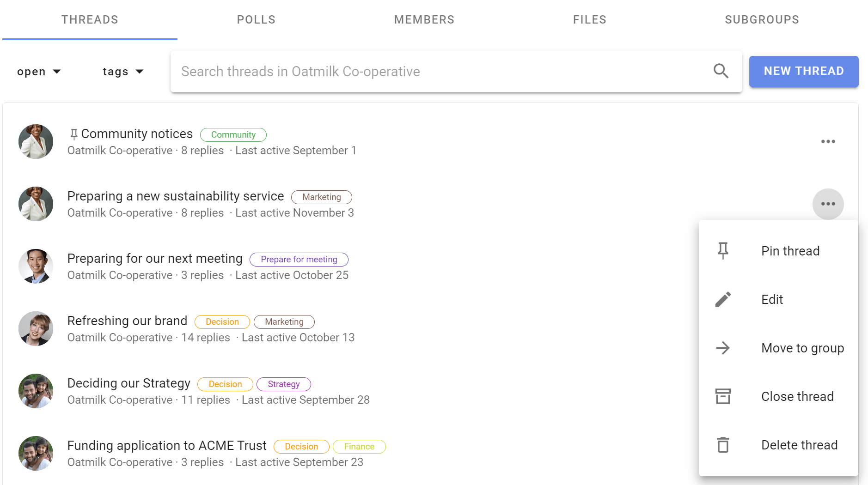
Task: Click the pin icon in Pin thread
Action: [723, 251]
